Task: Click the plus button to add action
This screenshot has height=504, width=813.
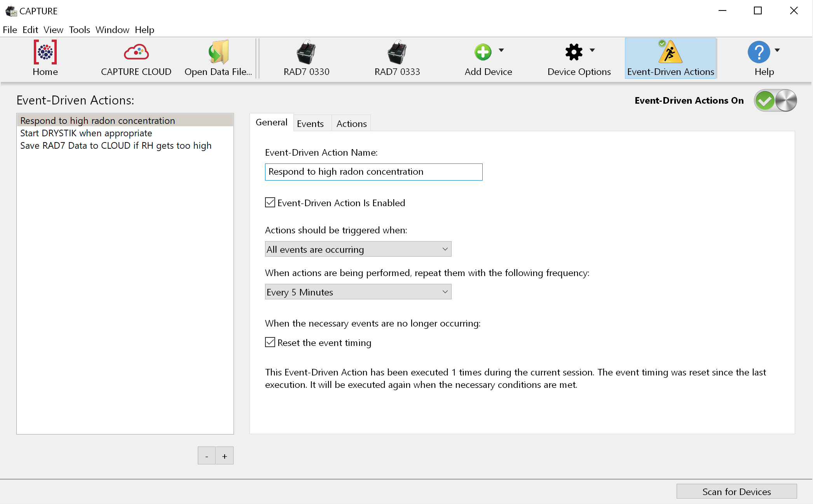Action: pyautogui.click(x=225, y=456)
